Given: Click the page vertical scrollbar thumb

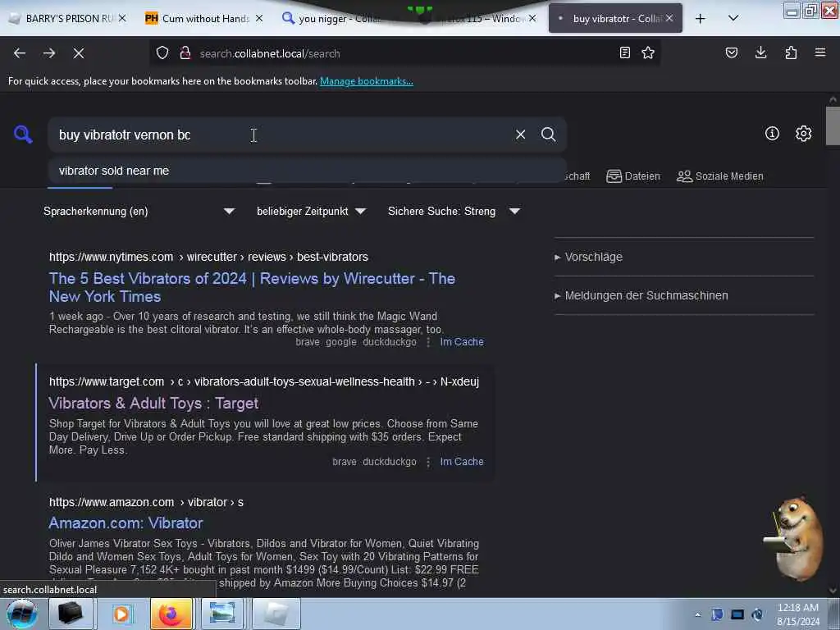Looking at the screenshot, I should pos(833,126).
